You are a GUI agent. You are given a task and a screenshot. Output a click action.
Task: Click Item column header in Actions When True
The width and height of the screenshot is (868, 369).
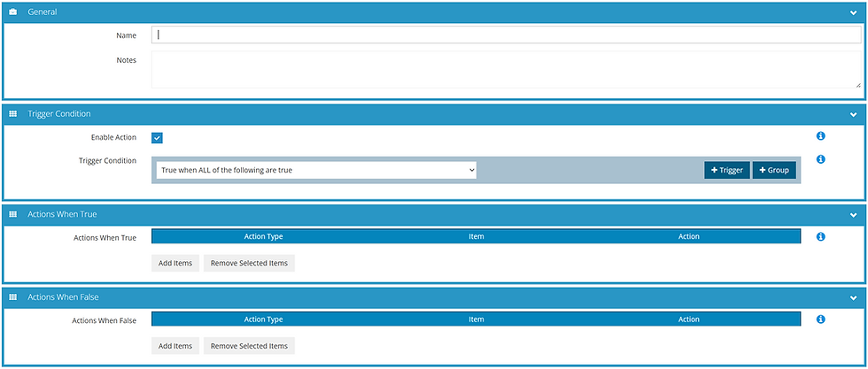point(477,236)
